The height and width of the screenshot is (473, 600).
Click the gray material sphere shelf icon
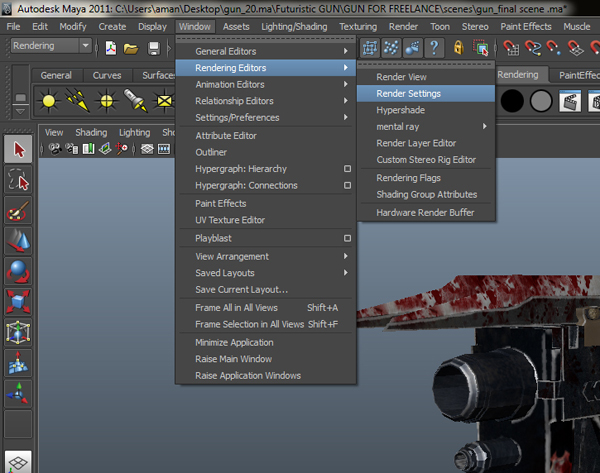pyautogui.click(x=541, y=101)
